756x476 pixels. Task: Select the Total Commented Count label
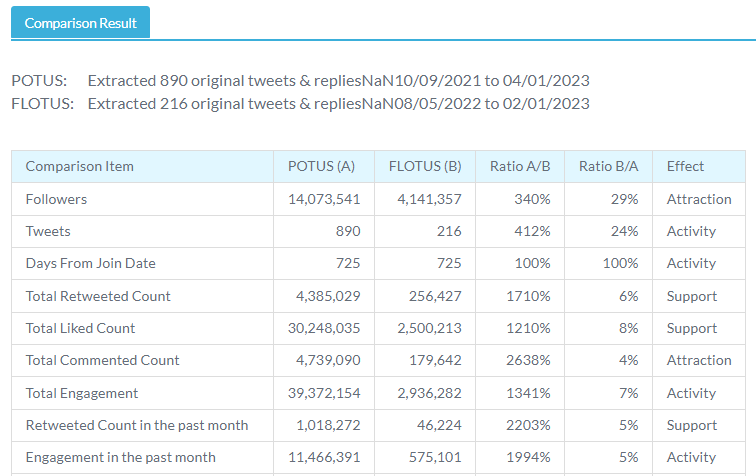[102, 360]
